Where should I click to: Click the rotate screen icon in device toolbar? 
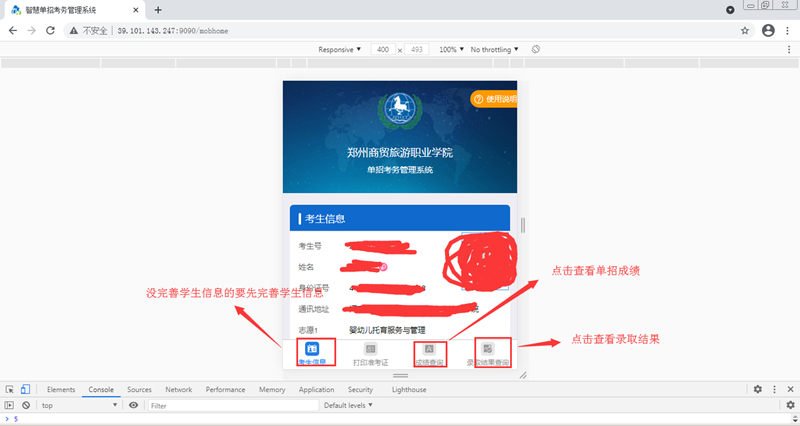(x=536, y=49)
